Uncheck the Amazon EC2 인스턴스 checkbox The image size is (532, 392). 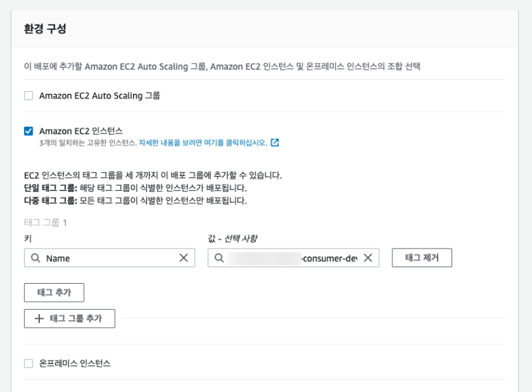point(29,131)
